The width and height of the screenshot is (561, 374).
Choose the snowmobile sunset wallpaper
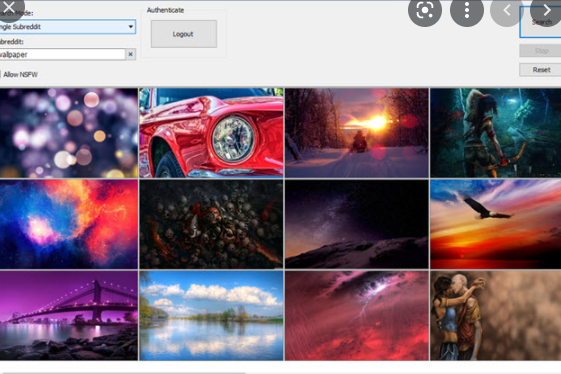point(357,133)
